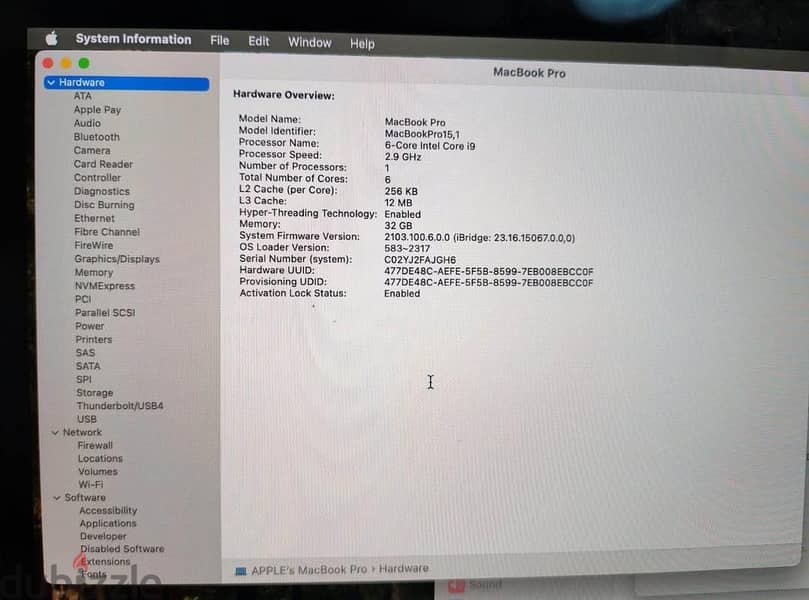Click APPLE's MacBook Pro in path bar
This screenshot has height=600, width=809.
(x=309, y=570)
